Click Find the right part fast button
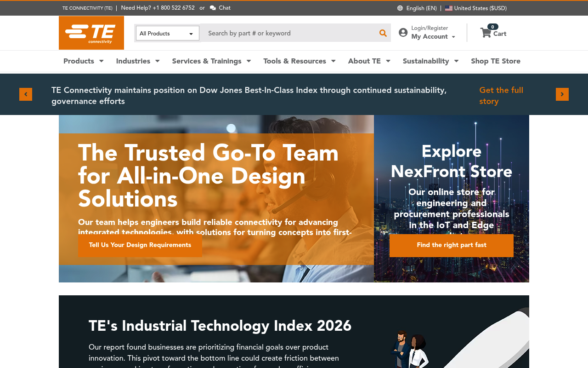 [452, 245]
